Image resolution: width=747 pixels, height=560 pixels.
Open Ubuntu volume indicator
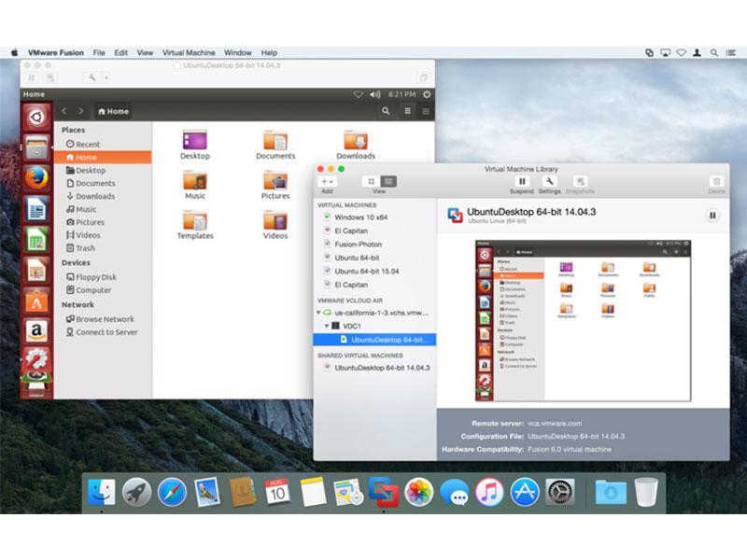pyautogui.click(x=375, y=95)
